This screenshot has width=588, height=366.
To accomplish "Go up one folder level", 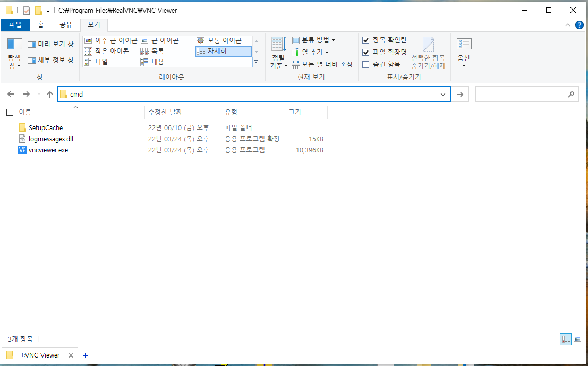I will coord(50,94).
